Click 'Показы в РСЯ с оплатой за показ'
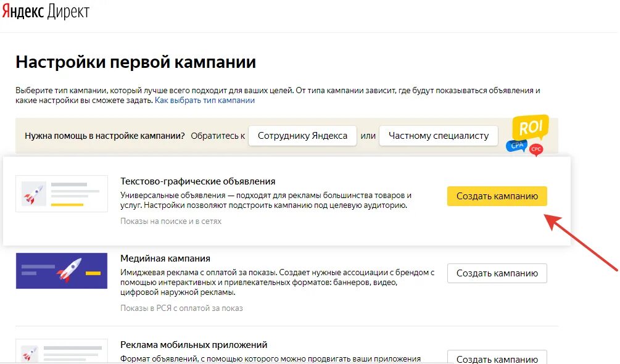Viewport: 620px width, 364px height. [181, 308]
